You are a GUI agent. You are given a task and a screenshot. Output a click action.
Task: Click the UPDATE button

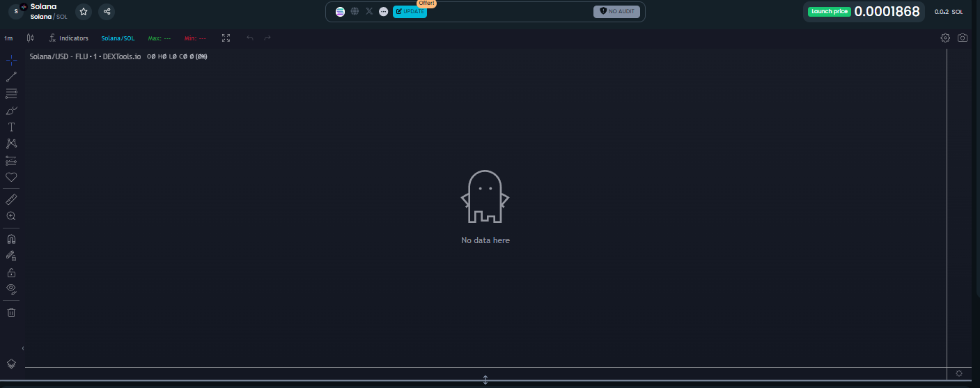pyautogui.click(x=410, y=11)
